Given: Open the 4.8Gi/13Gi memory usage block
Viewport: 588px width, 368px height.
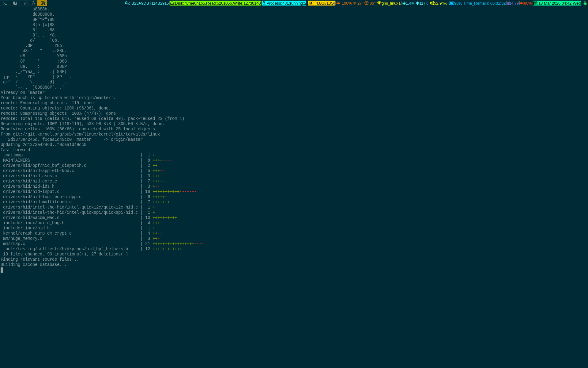Looking at the screenshot, I should (x=321, y=3).
